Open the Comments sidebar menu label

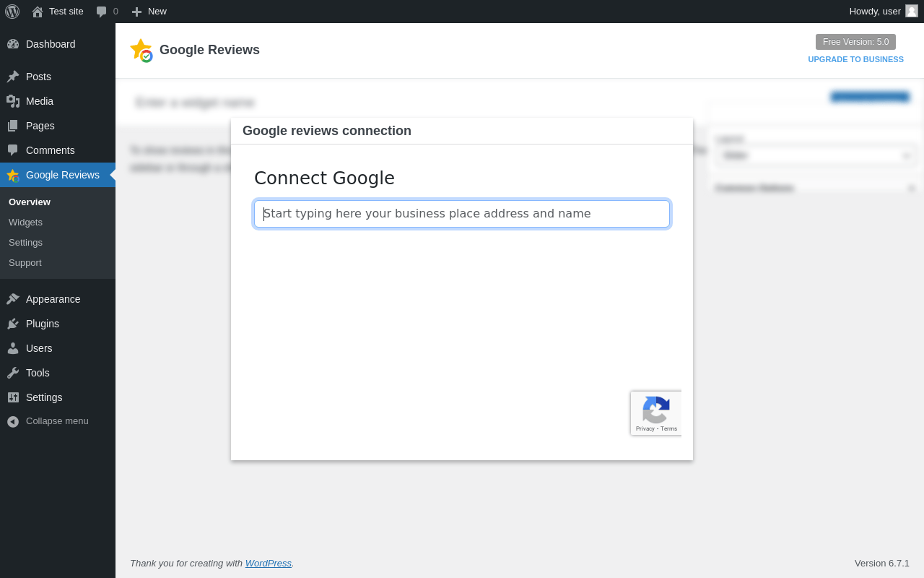click(51, 150)
